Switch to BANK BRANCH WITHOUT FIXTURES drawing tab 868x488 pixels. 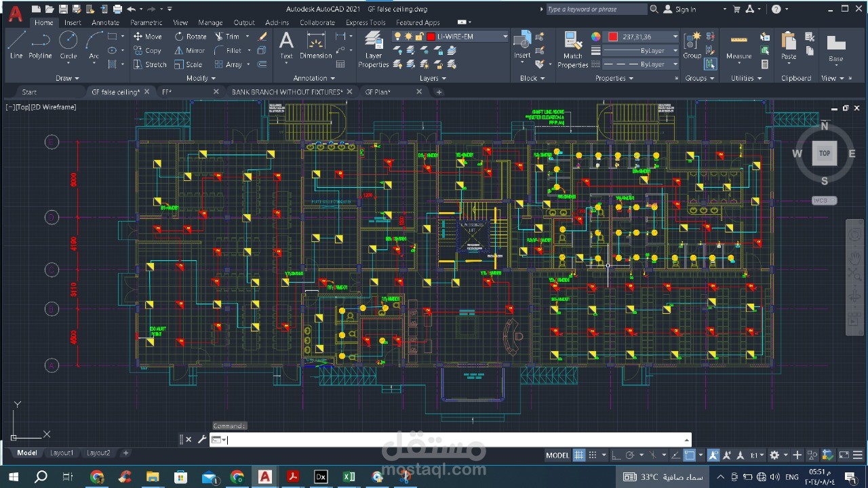coord(287,92)
